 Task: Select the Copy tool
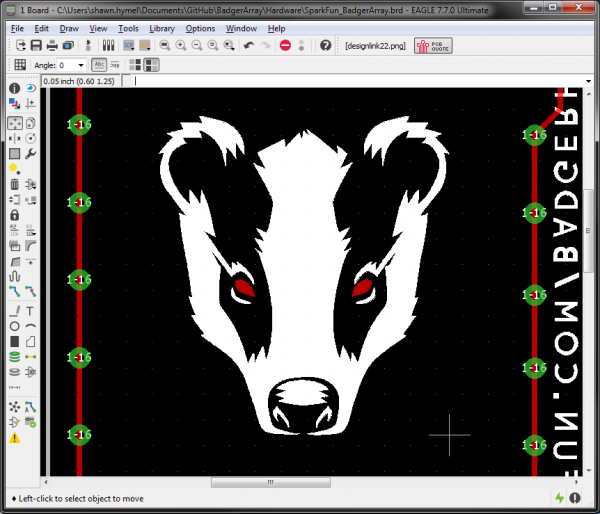[x=31, y=123]
